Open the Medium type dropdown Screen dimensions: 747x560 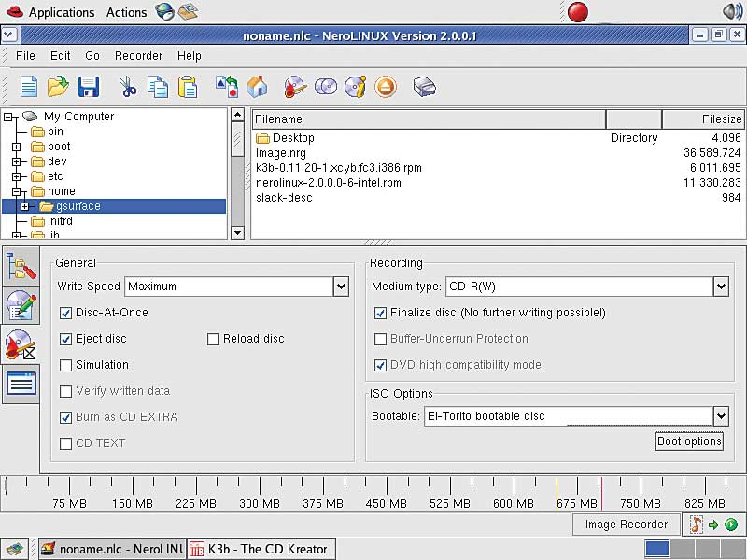721,287
